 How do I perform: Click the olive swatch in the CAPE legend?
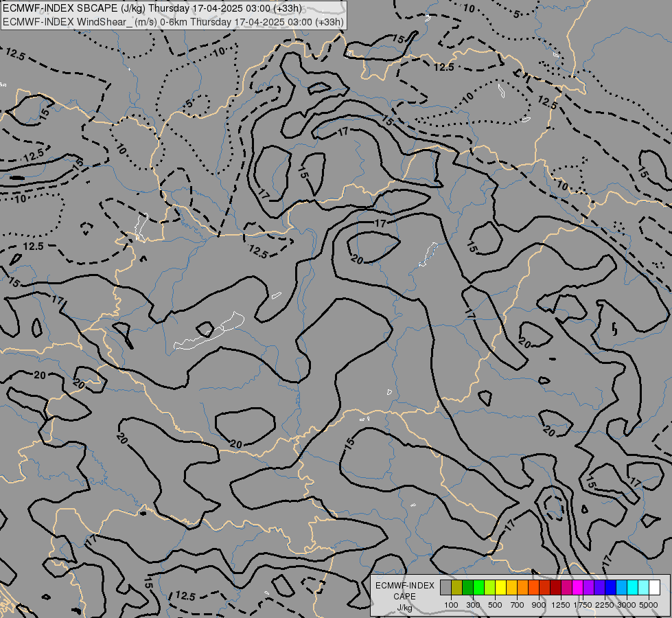(457, 588)
